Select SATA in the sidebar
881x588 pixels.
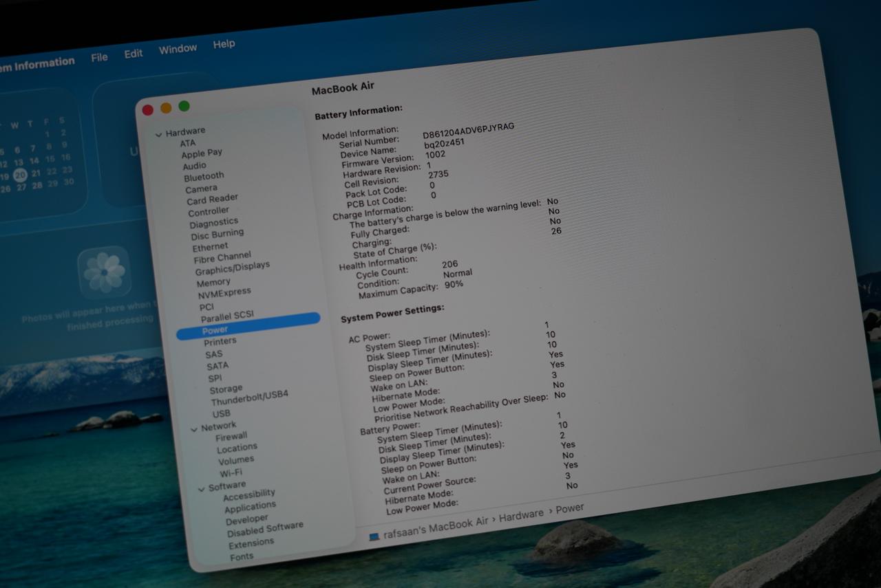pos(217,366)
